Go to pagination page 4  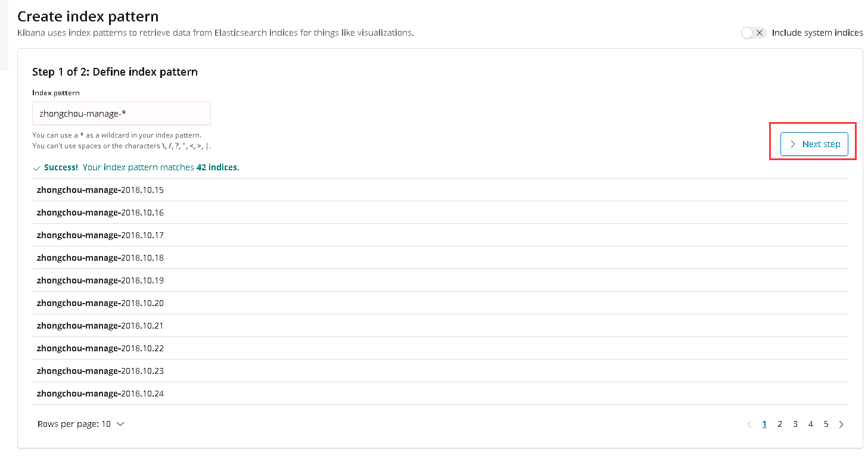click(811, 424)
